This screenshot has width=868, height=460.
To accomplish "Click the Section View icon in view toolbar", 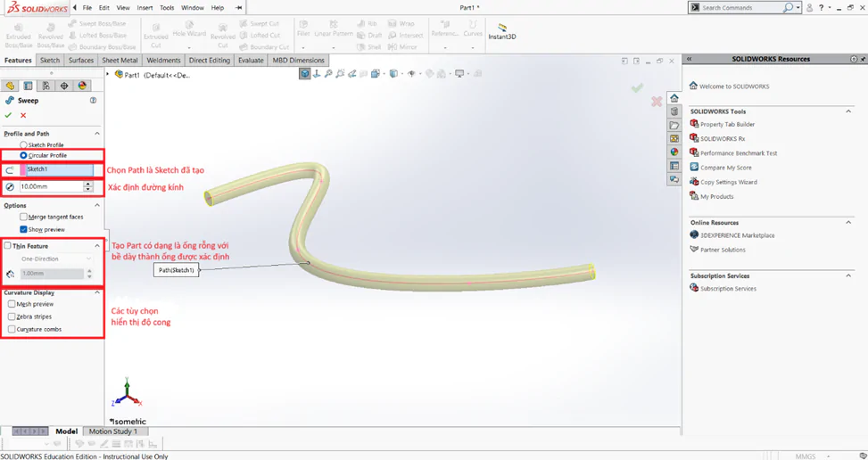I will tap(352, 73).
